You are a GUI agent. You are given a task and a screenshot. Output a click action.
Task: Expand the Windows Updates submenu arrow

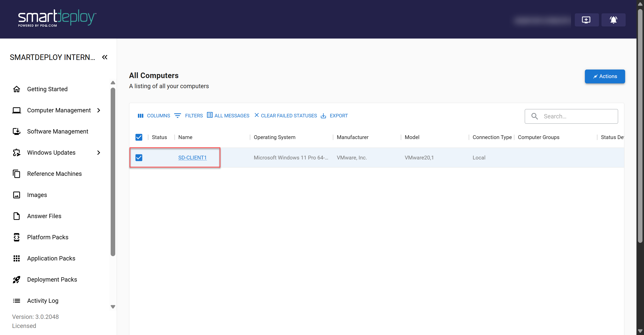point(99,153)
